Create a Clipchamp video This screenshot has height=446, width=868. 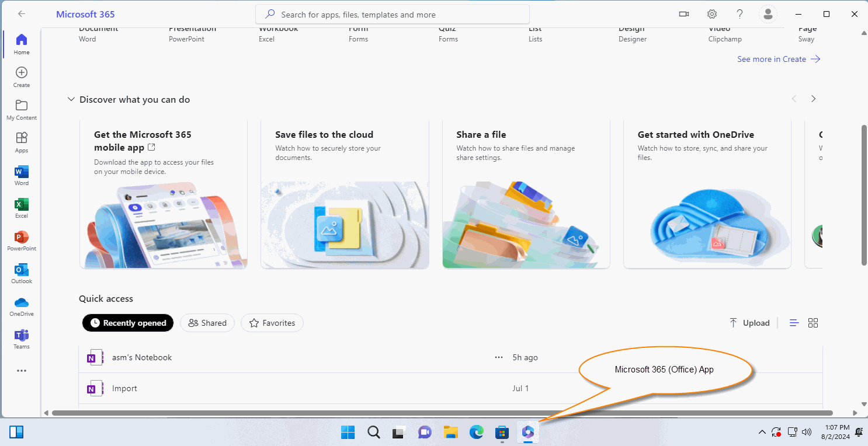pos(725,34)
